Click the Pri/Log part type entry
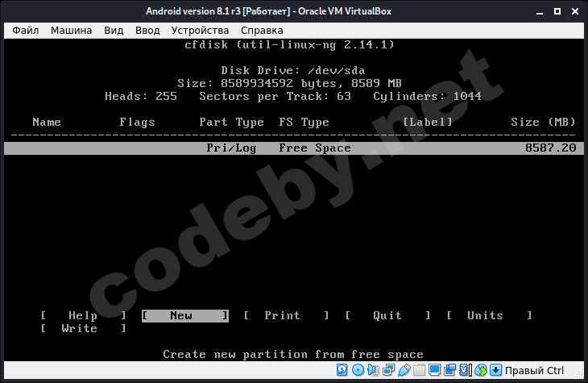588x383 pixels. pyautogui.click(x=231, y=148)
